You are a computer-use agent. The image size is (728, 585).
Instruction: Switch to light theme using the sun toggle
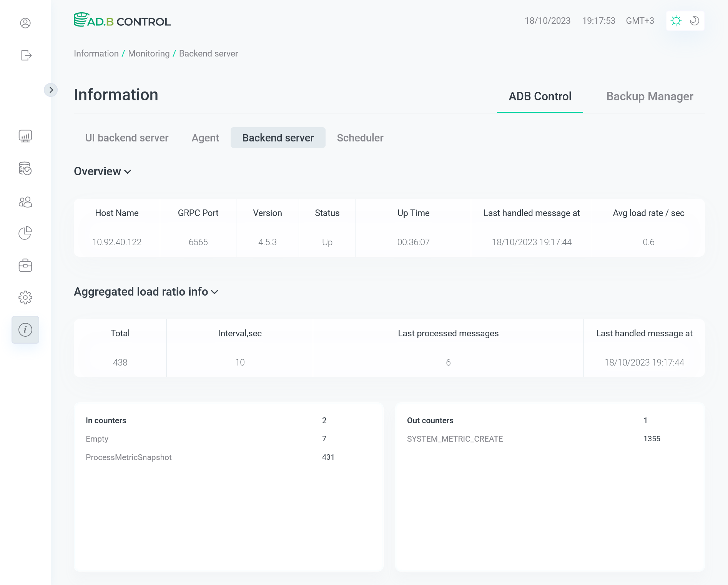click(676, 21)
